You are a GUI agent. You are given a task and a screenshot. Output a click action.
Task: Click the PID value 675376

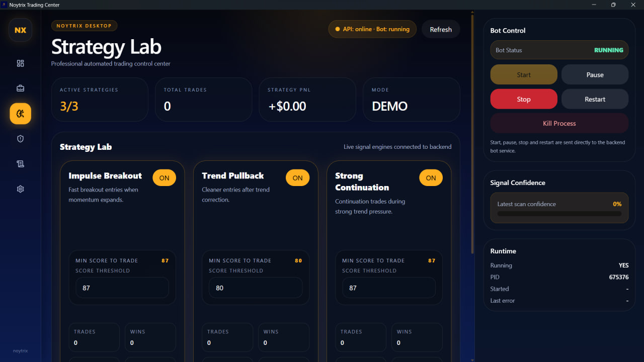pyautogui.click(x=619, y=277)
